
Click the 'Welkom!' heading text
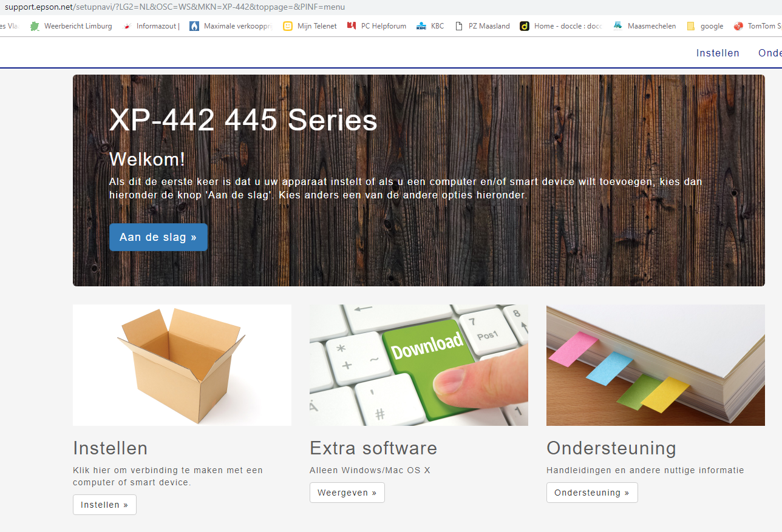[147, 160]
